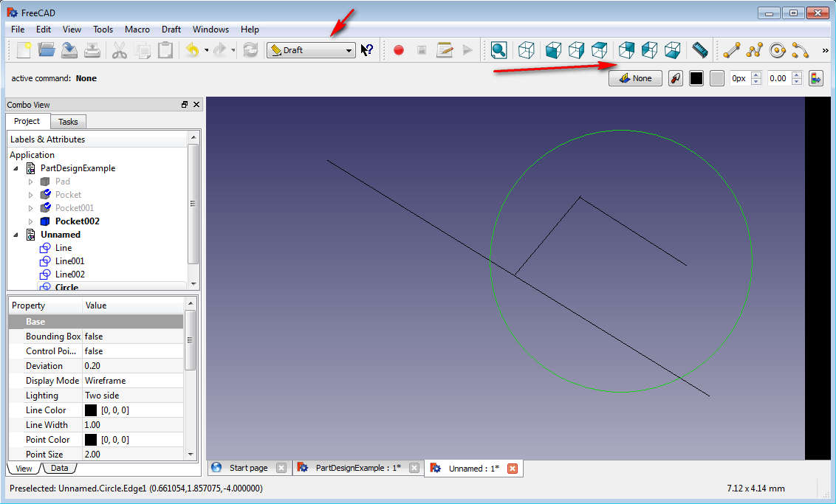The height and width of the screenshot is (504, 836).
Task: Click the Cut scissors icon
Action: click(120, 50)
